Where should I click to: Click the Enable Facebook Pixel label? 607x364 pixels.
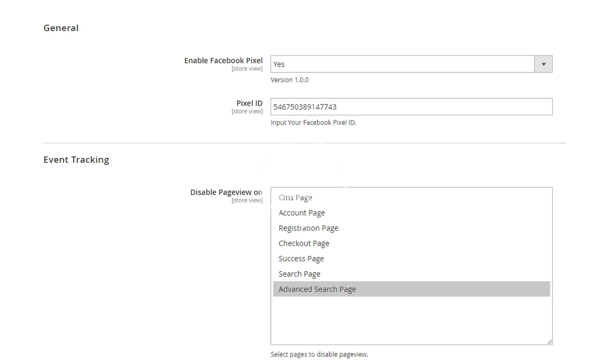(x=223, y=61)
